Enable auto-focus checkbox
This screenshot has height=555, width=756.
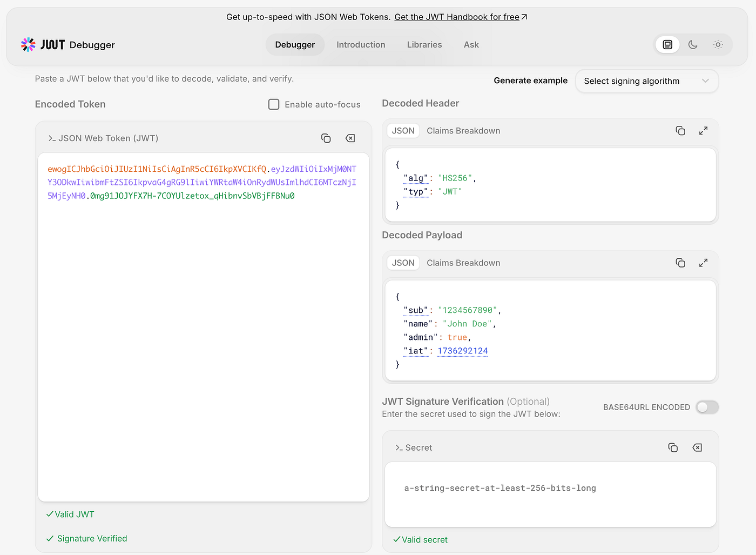point(274,104)
